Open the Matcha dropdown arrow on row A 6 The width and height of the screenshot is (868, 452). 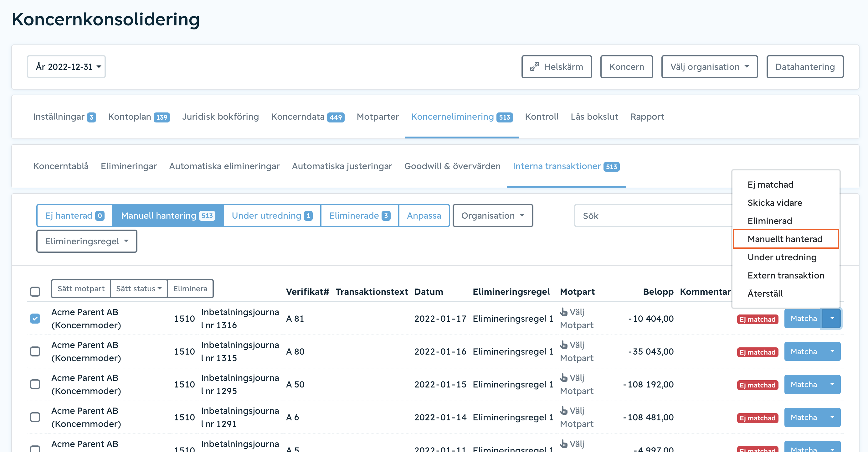click(832, 417)
